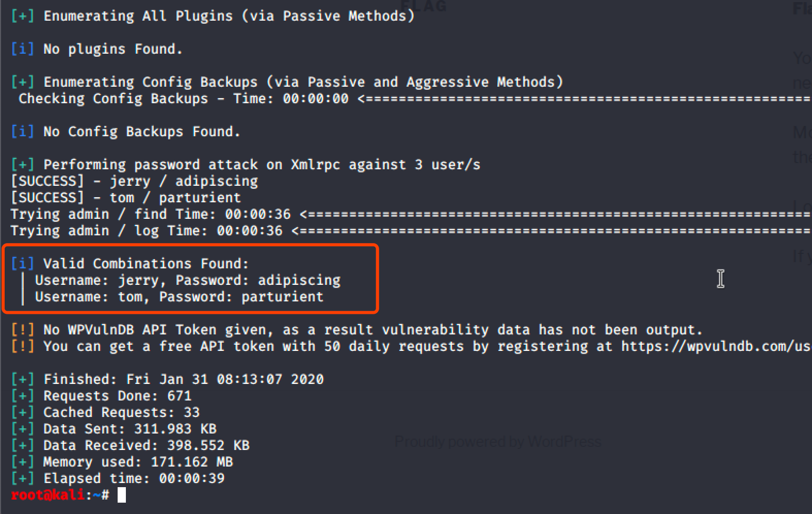Click the 'Valid Combinations Found:' heading
The image size is (812, 514).
146,264
